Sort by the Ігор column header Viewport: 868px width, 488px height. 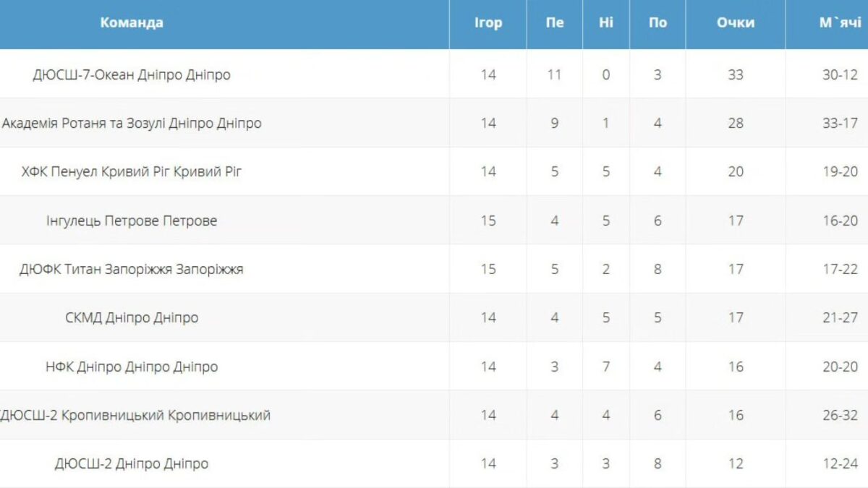(x=488, y=23)
